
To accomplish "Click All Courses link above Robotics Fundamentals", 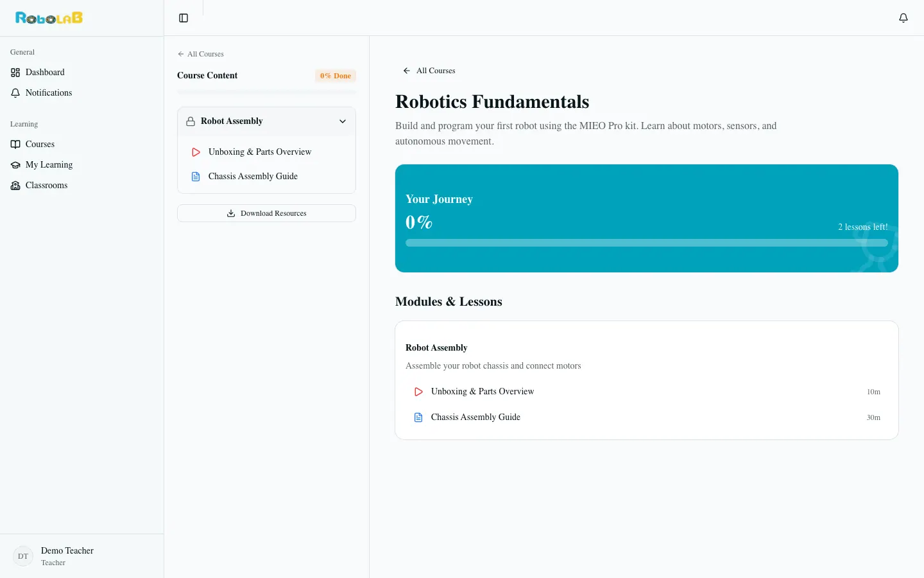I will (429, 71).
